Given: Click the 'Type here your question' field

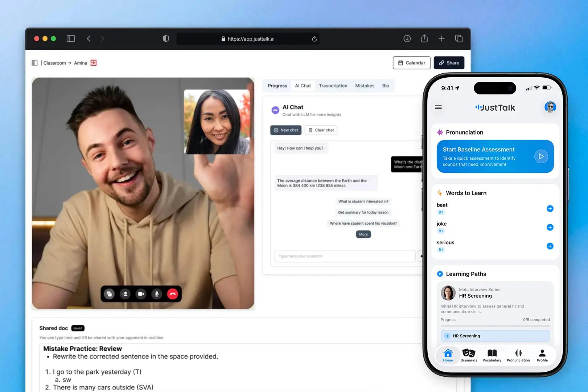Looking at the screenshot, I should tap(345, 256).
